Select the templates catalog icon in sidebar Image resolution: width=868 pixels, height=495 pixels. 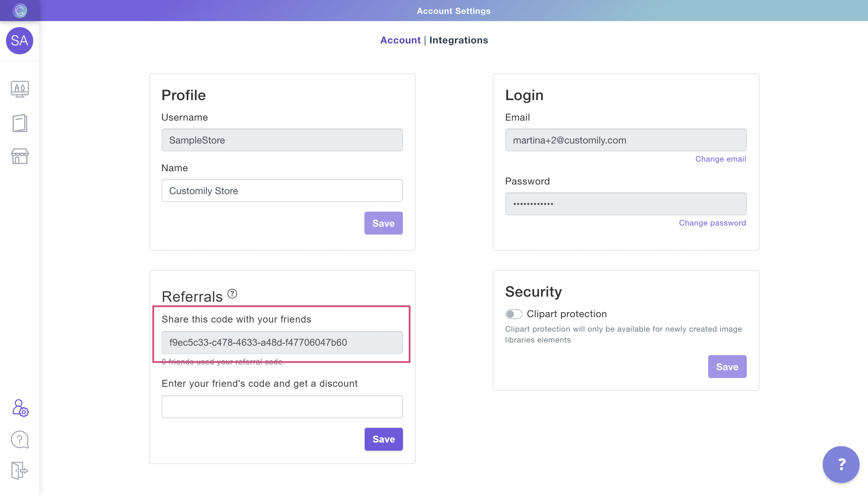tap(19, 123)
